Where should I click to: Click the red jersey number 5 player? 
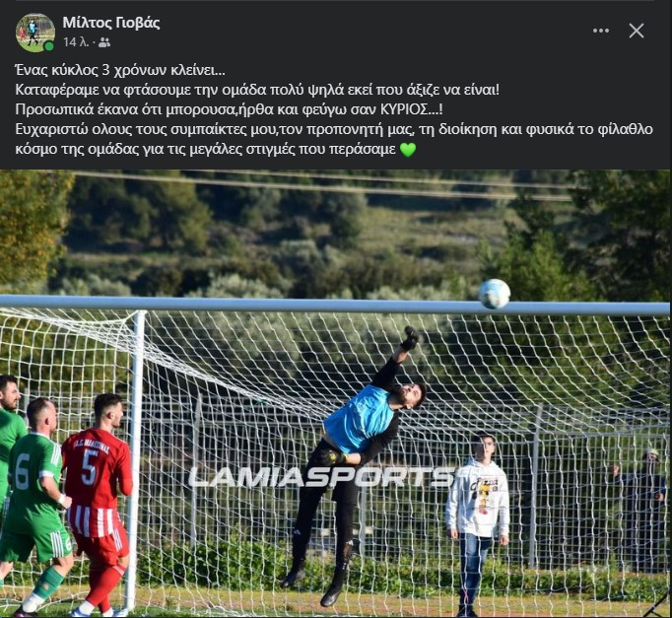tap(97, 504)
